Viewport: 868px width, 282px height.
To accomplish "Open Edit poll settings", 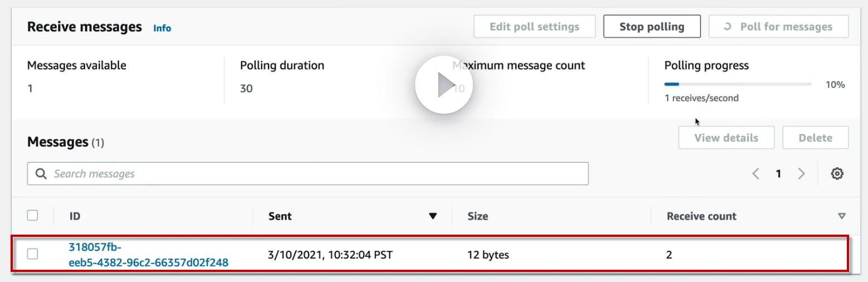I will point(534,27).
